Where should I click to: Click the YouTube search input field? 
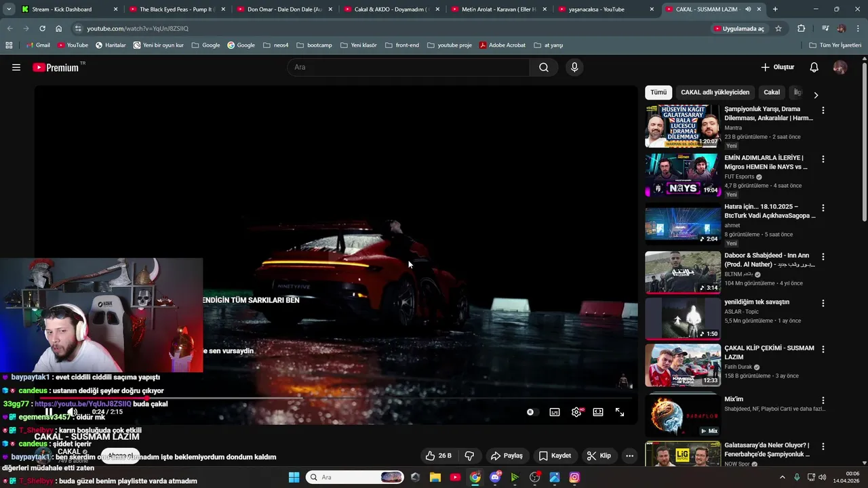click(408, 67)
